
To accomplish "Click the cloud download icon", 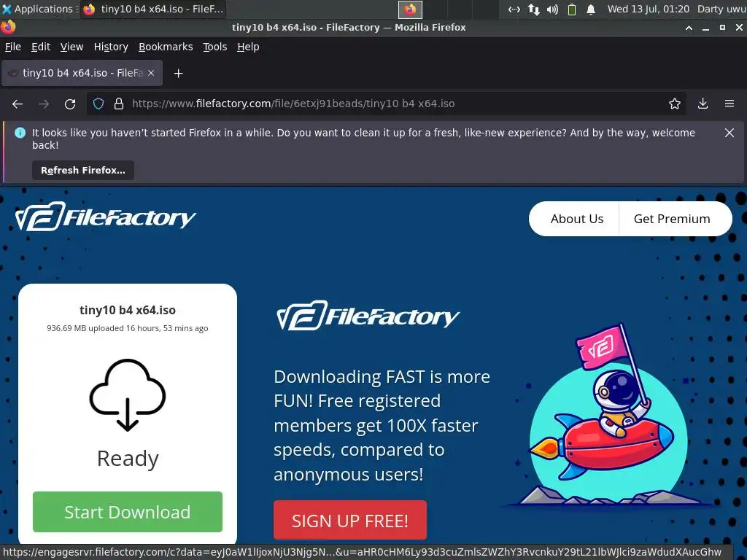I will [128, 394].
